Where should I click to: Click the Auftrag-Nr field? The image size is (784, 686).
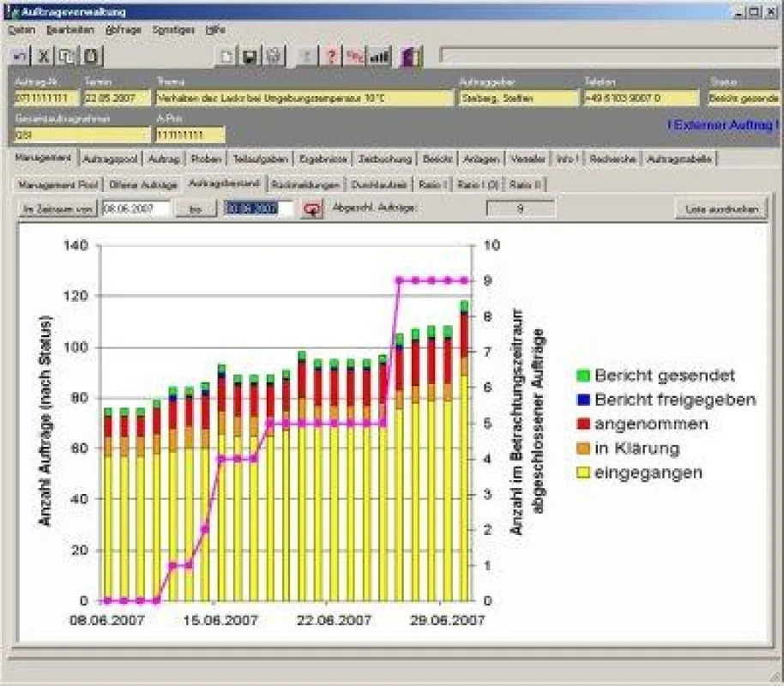tap(46, 98)
